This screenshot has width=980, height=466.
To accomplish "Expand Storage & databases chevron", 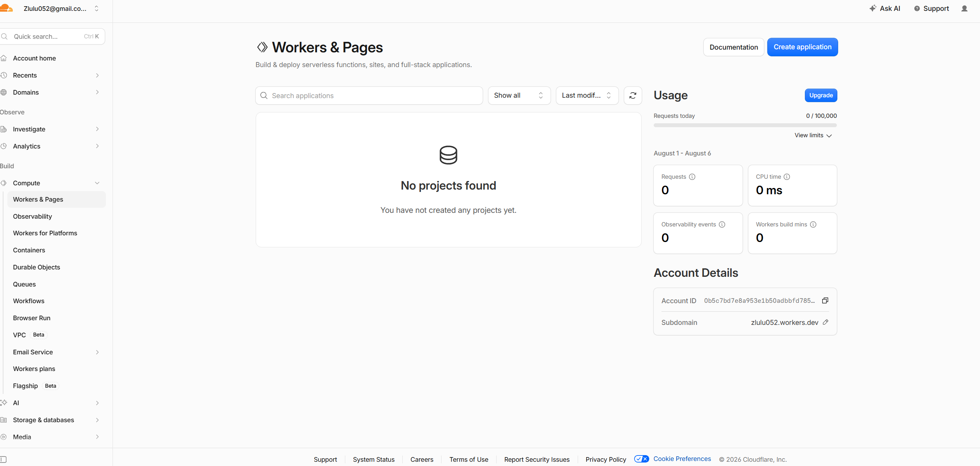I will [97, 420].
